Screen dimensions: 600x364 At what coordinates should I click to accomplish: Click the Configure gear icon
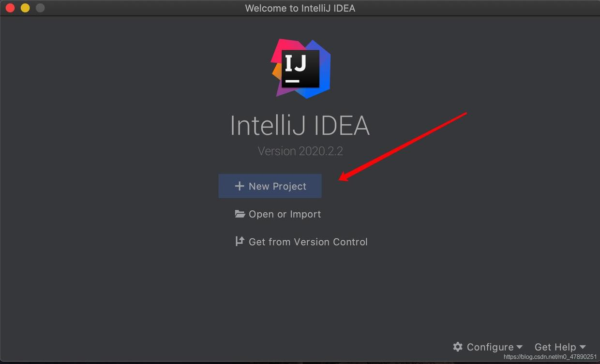tap(458, 347)
